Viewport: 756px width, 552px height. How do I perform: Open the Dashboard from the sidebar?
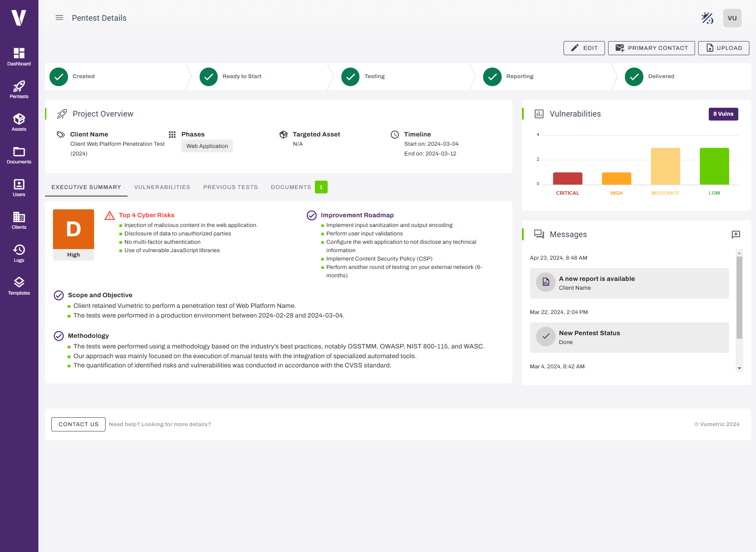(x=19, y=57)
